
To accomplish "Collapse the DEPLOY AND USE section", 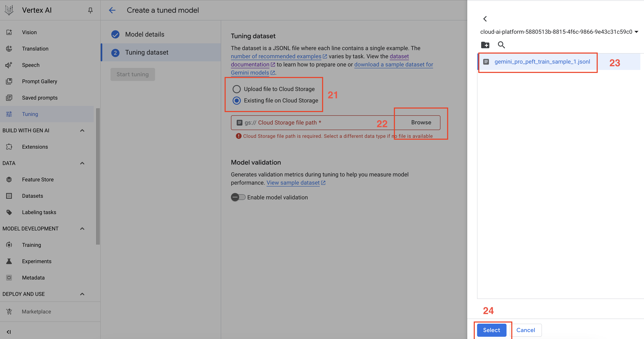I will tap(82, 294).
